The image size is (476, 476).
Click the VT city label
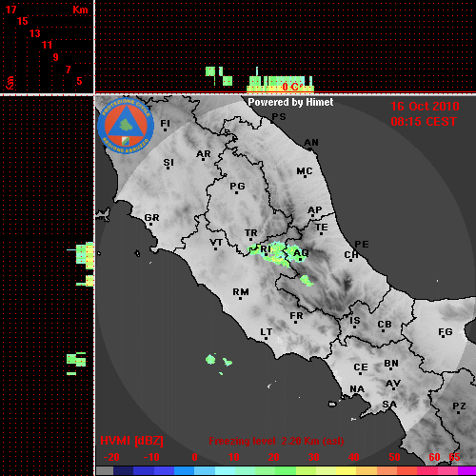tap(216, 243)
